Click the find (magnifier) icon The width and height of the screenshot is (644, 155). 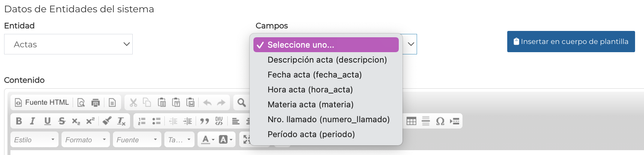(x=241, y=102)
